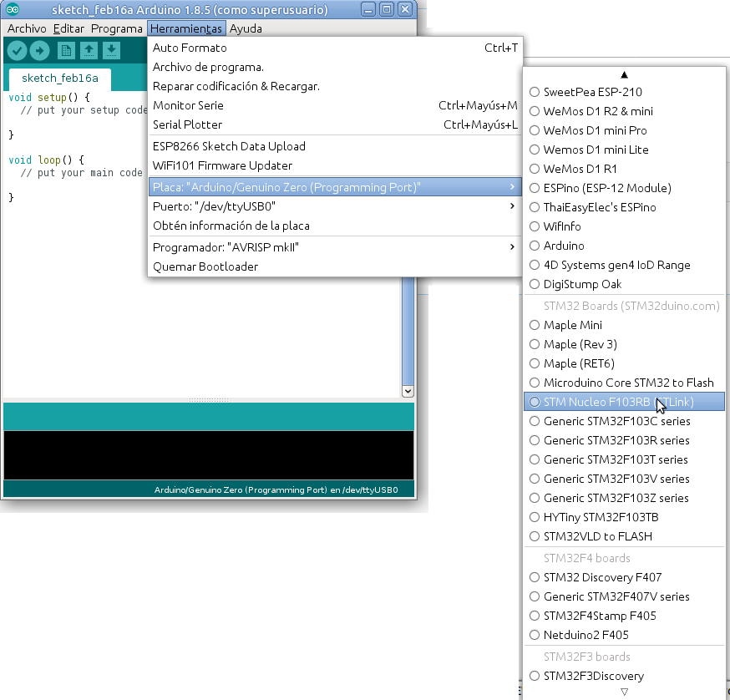Click editor scrollbar down arrow button

point(408,391)
